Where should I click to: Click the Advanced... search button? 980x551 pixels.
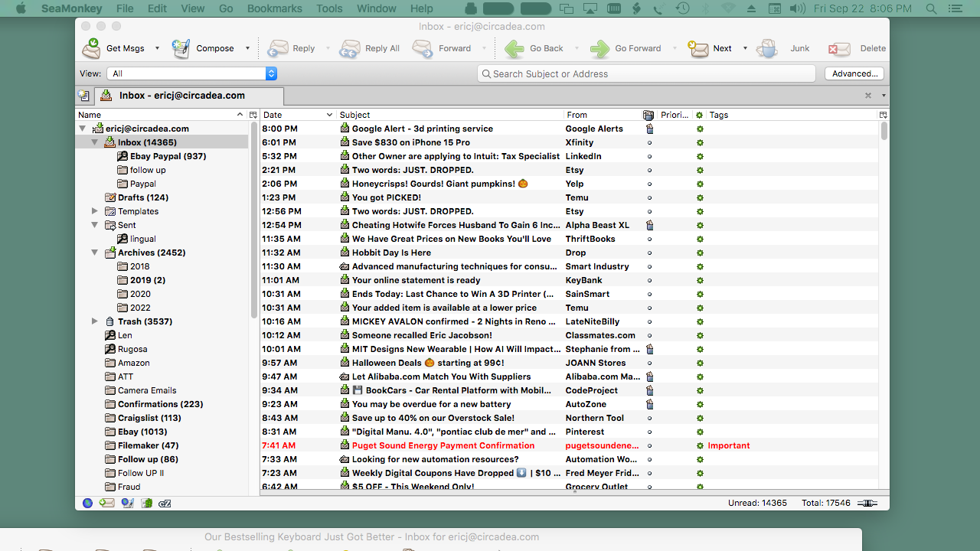coord(854,73)
